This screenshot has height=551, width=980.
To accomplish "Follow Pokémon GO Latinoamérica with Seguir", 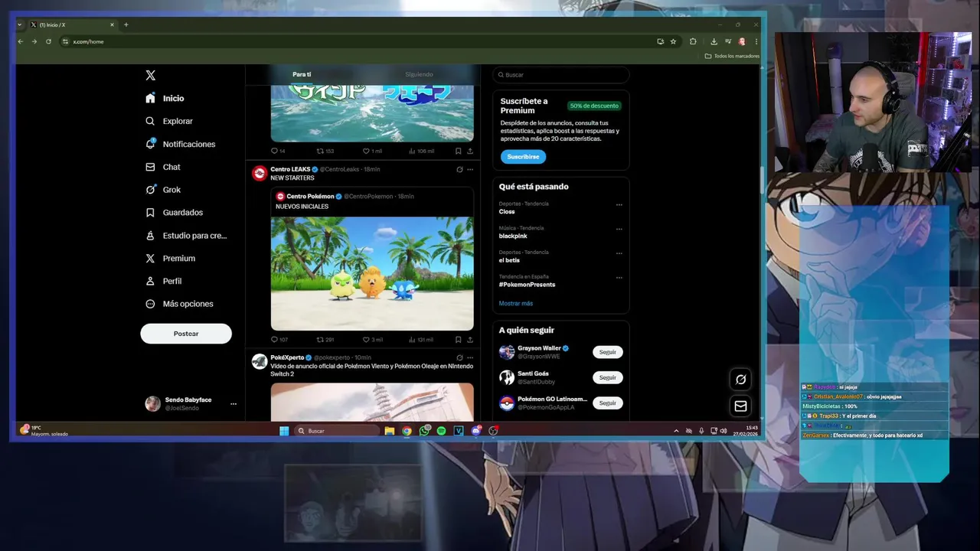I will click(x=607, y=403).
